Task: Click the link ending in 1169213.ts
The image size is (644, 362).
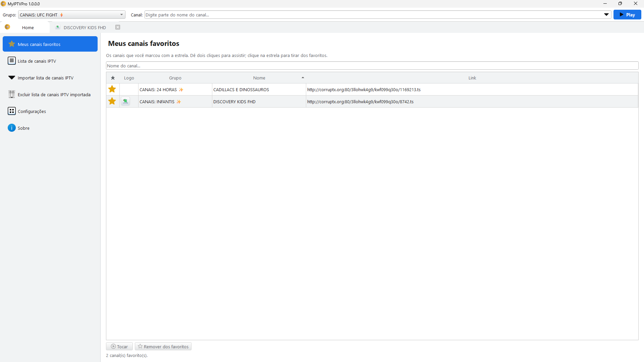Action: pos(364,89)
